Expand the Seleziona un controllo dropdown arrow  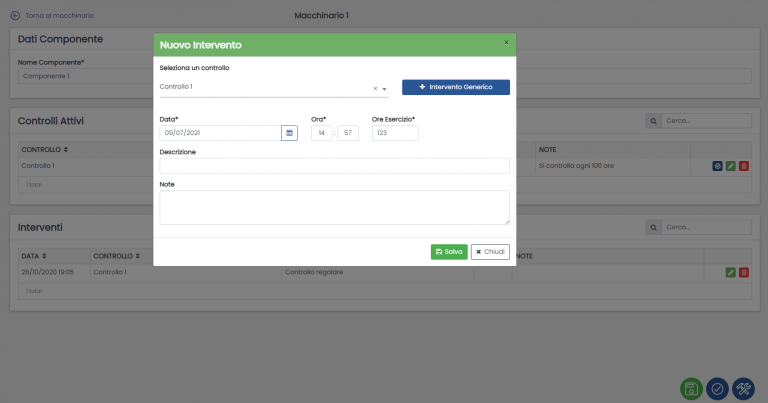click(385, 89)
